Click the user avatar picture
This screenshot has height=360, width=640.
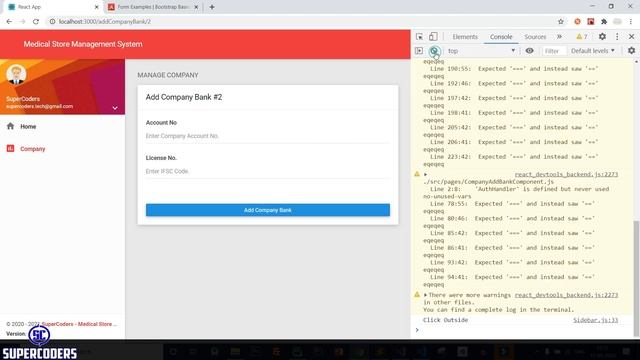coord(16,74)
